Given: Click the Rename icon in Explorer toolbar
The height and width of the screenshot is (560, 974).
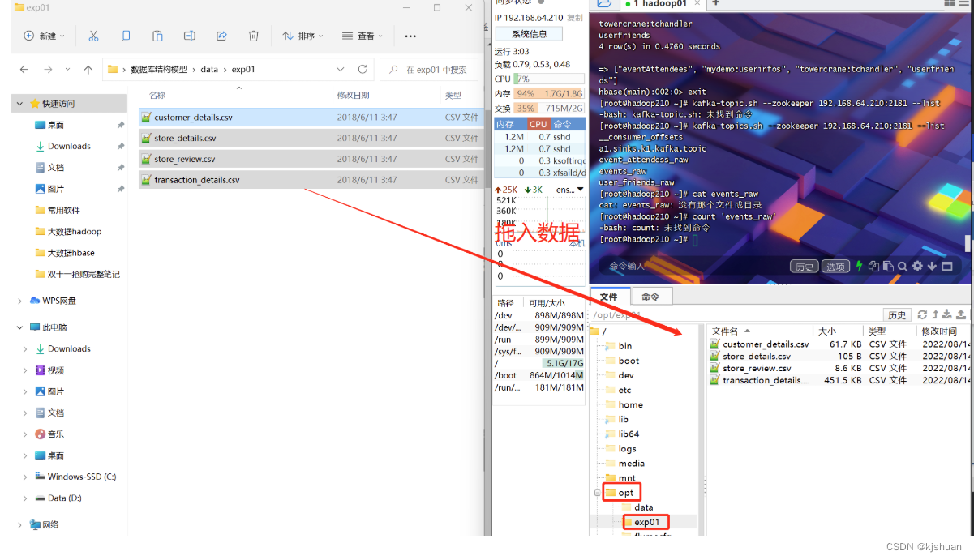Looking at the screenshot, I should click(x=189, y=36).
